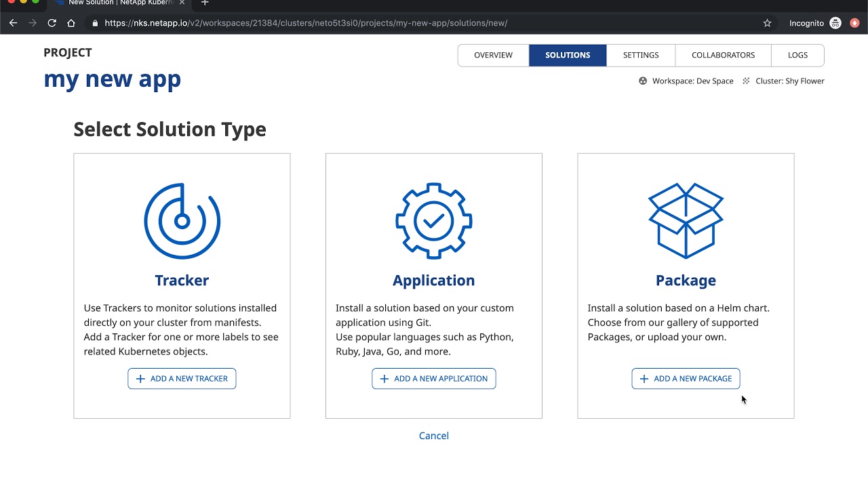Click the browser forward arrow
The width and height of the screenshot is (868, 488).
pos(33,23)
